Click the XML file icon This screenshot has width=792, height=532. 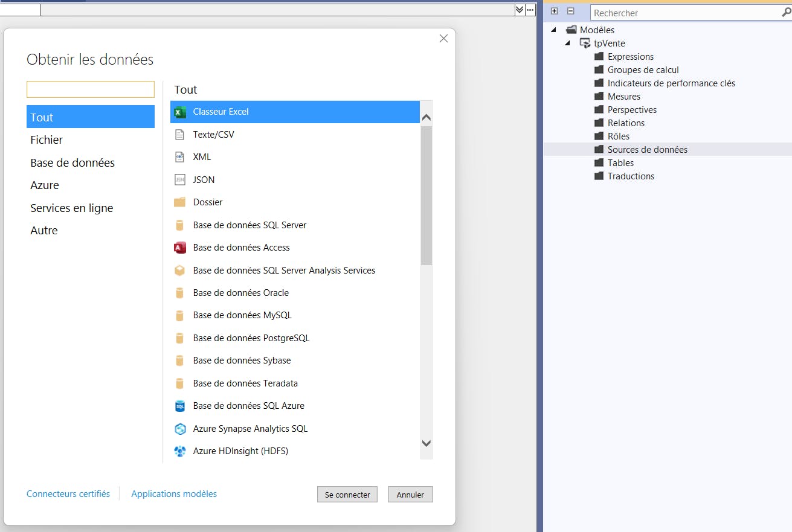[x=179, y=157]
